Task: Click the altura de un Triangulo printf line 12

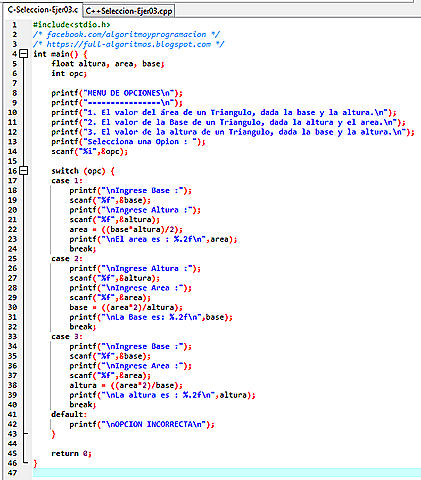Action: [x=233, y=132]
